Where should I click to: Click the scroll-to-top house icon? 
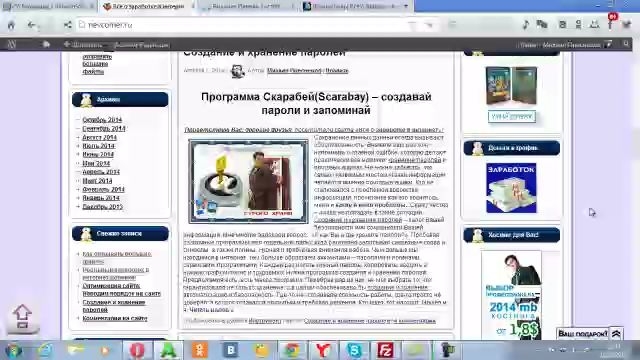(x=22, y=317)
